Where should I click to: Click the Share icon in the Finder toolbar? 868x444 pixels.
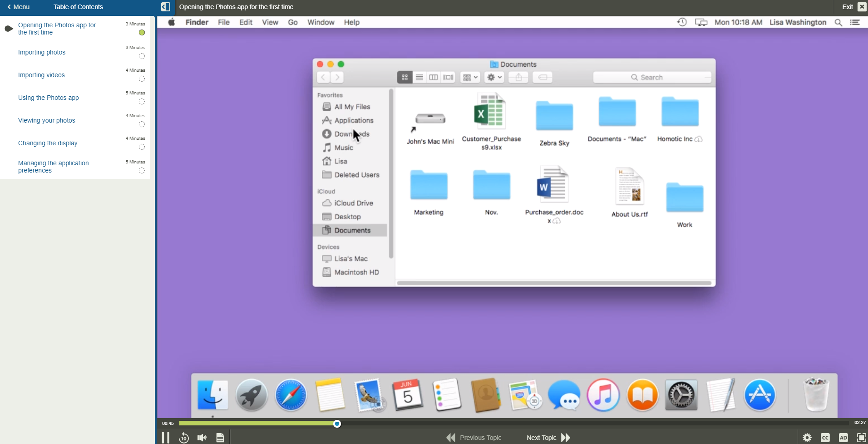(x=518, y=77)
